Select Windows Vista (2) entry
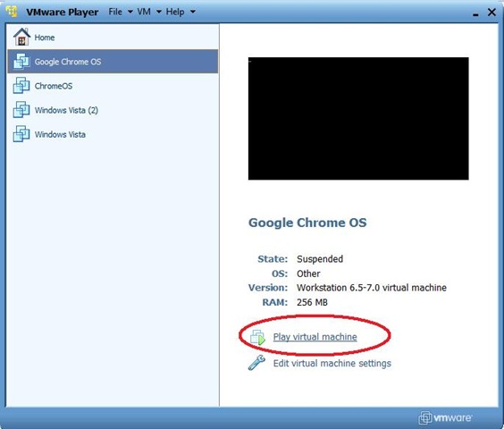Screen dimensions: 504x429 (x=113, y=110)
